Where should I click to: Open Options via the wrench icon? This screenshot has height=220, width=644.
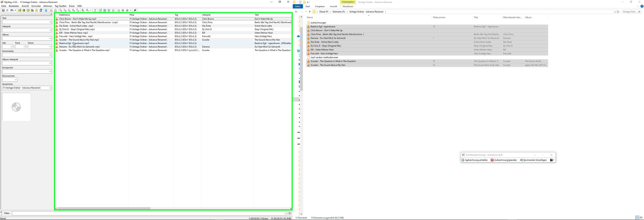pyautogui.click(x=135, y=10)
